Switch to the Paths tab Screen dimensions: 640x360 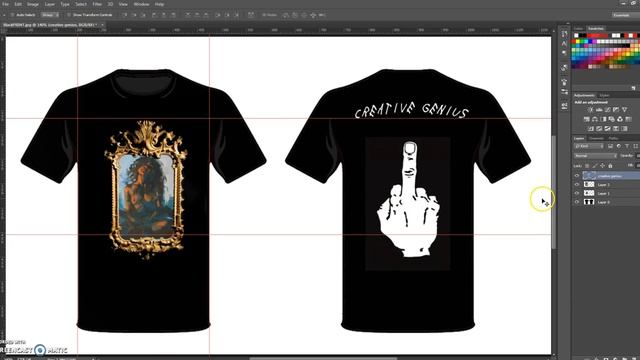pos(613,138)
